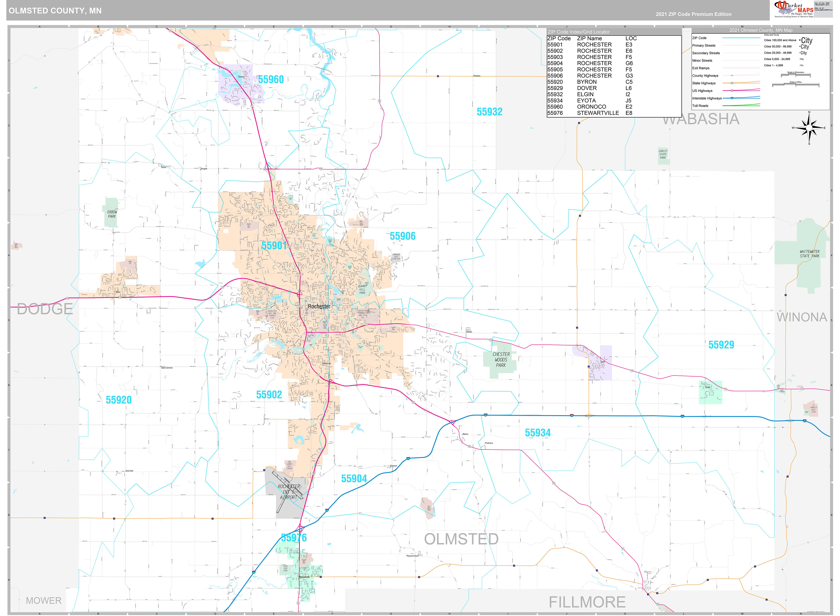The image size is (840, 616).
Task: Click the 'Secondary Streets' legend entry
Action: click(x=706, y=53)
